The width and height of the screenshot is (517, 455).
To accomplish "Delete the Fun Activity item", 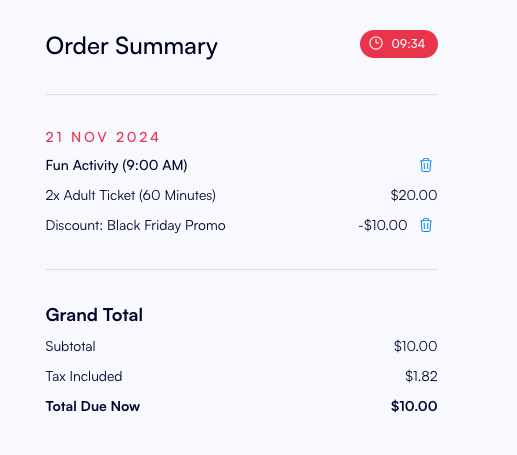I will 426,165.
